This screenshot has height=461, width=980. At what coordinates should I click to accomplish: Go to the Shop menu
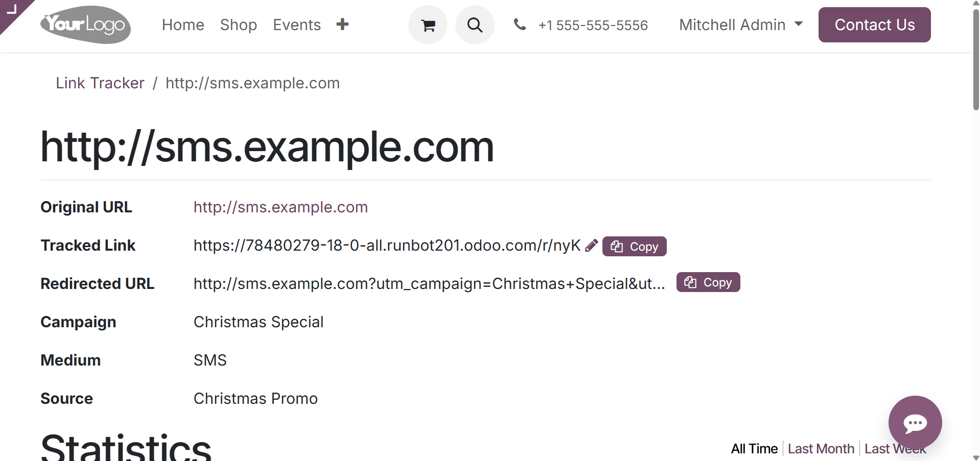[x=238, y=25]
